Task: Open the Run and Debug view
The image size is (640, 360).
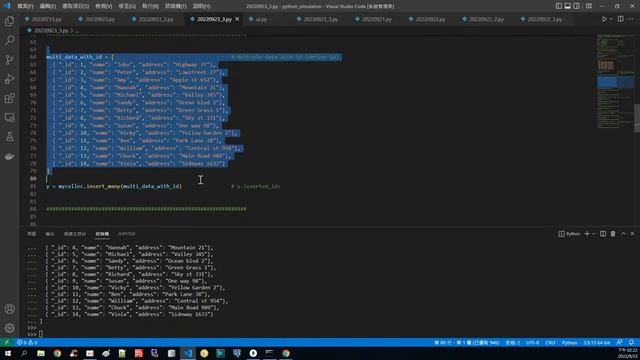Action: point(9,79)
